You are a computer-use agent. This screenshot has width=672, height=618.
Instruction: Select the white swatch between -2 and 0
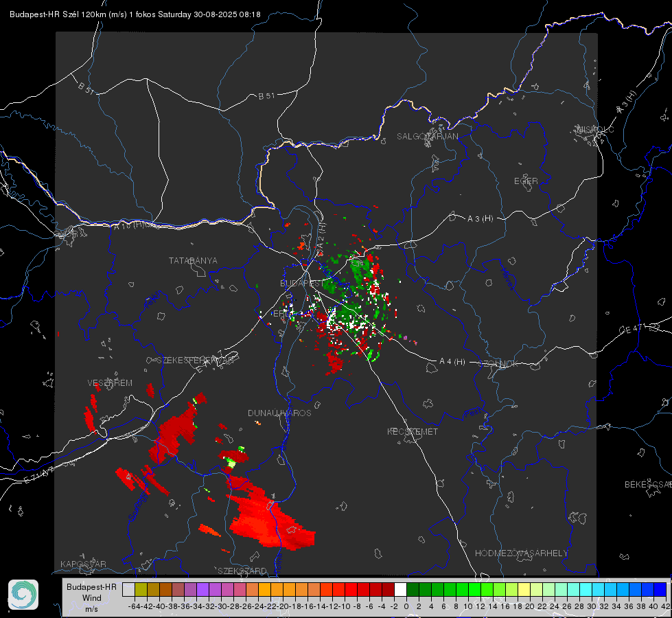point(400,589)
